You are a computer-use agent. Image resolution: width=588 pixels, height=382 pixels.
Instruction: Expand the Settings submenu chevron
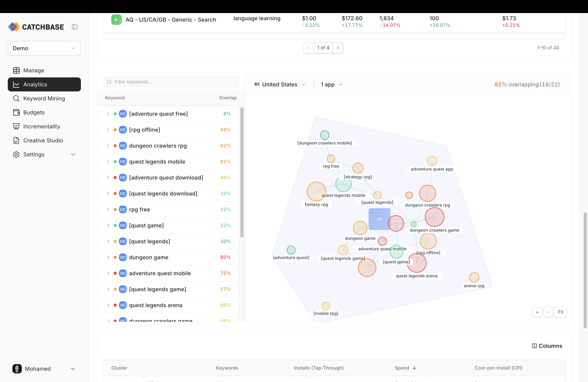pyautogui.click(x=73, y=154)
